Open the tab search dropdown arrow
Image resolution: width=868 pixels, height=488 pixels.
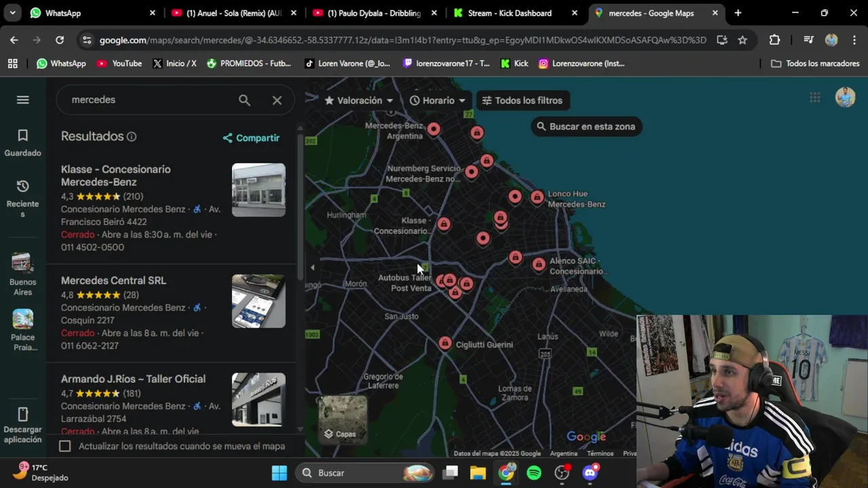pyautogui.click(x=12, y=13)
